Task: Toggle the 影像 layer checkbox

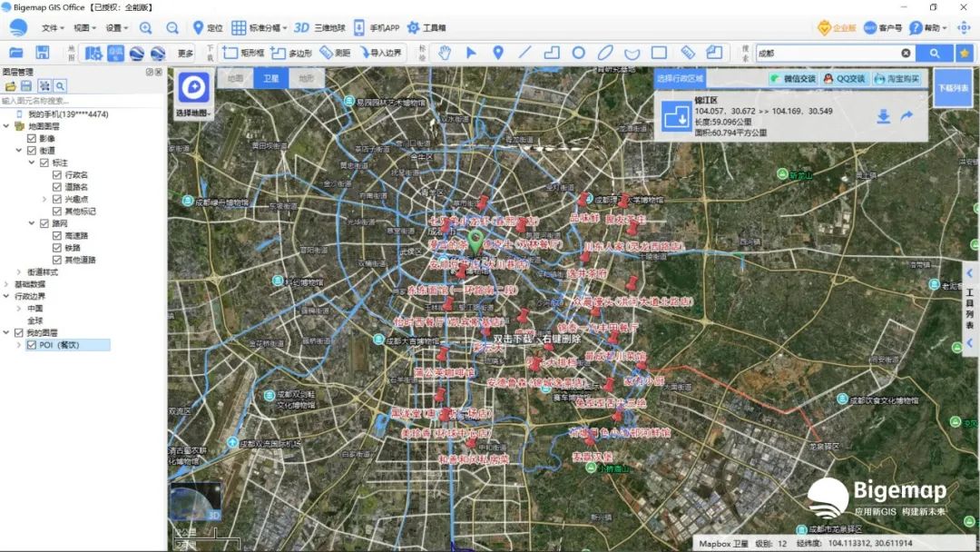Action: click(x=31, y=138)
